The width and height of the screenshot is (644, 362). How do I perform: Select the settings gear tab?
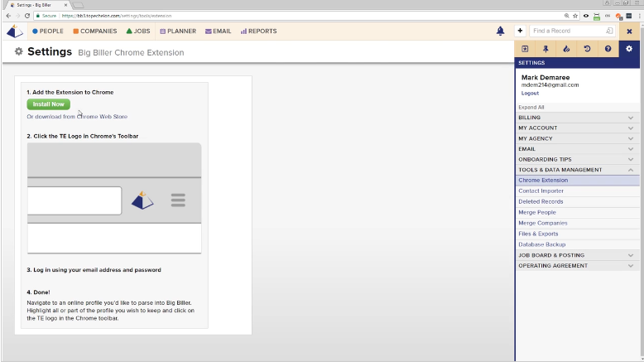click(629, 49)
